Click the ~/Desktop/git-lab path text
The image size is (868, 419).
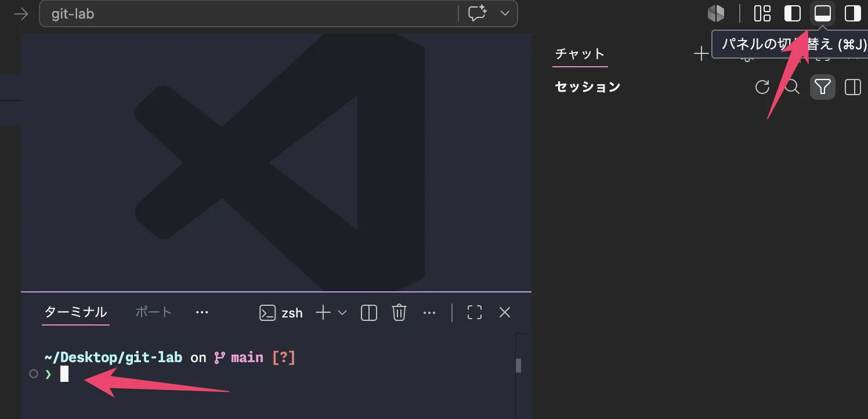click(x=113, y=357)
